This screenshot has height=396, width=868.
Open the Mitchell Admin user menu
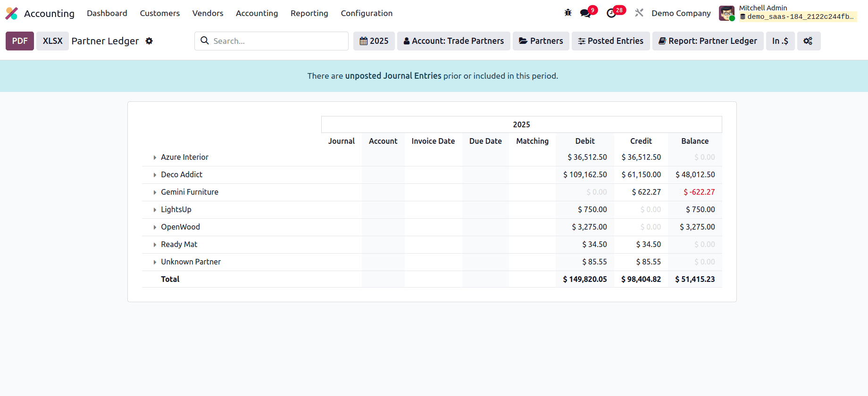coord(788,13)
